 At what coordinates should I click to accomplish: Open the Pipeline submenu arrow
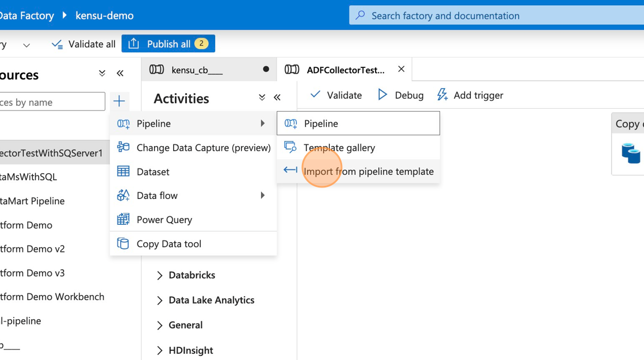pyautogui.click(x=262, y=123)
